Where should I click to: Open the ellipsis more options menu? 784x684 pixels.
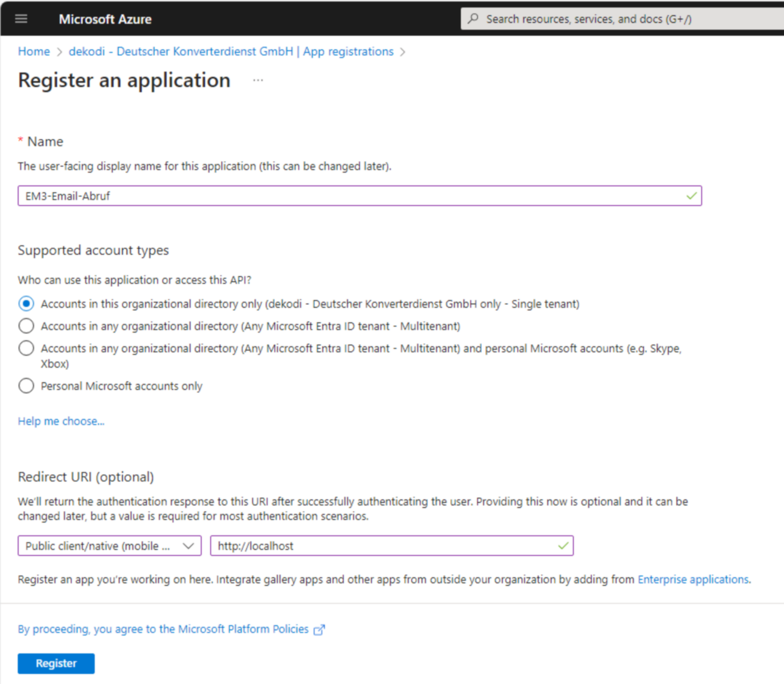[258, 80]
